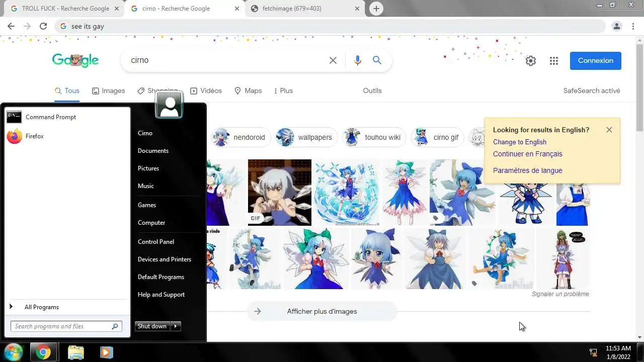Open Outils search tools
This screenshot has height=362, width=644.
click(x=372, y=91)
